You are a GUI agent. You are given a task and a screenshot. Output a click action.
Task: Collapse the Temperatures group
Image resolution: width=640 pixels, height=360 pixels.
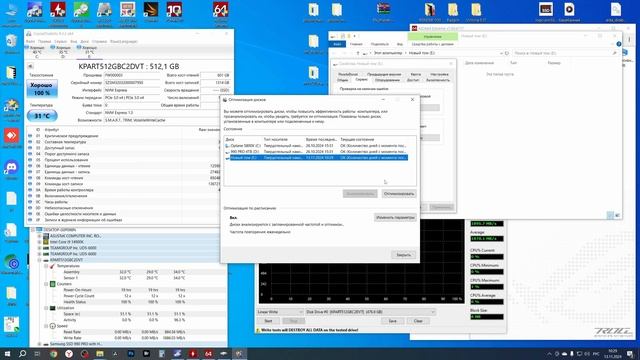(x=46, y=266)
